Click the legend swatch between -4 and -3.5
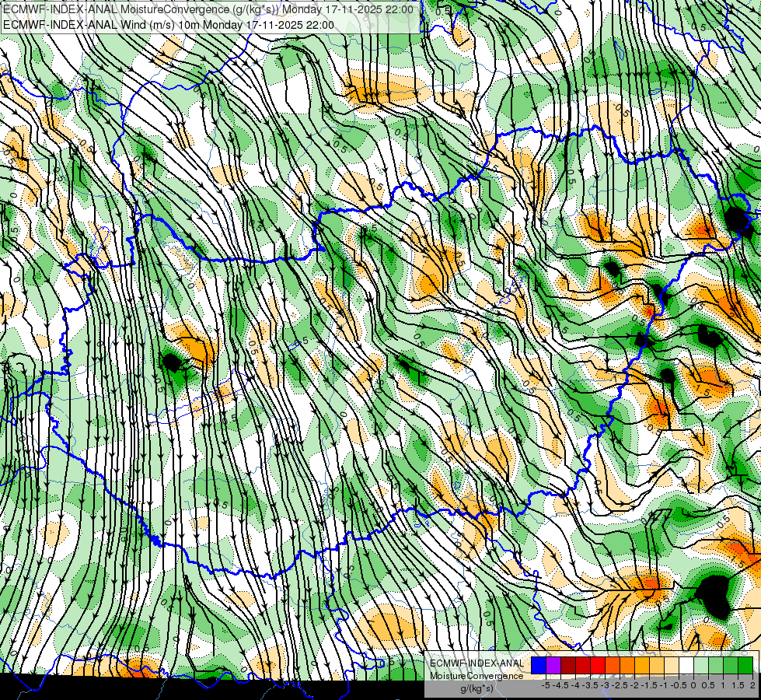 point(583,665)
